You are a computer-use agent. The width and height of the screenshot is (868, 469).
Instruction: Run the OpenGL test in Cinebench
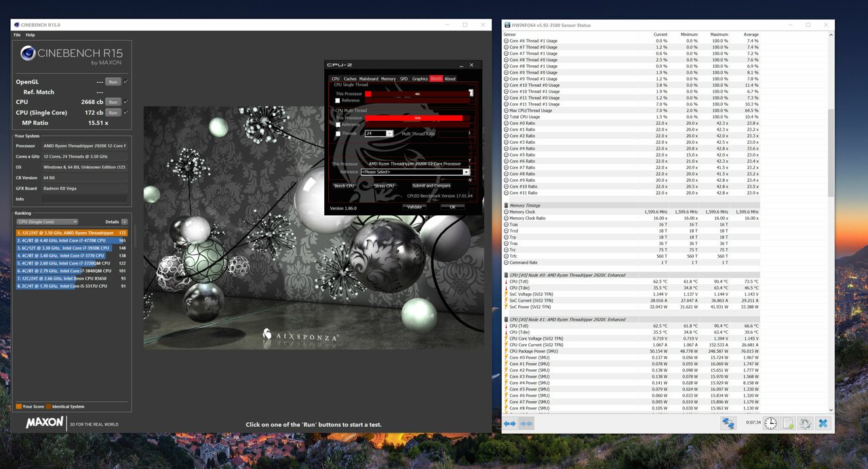113,81
